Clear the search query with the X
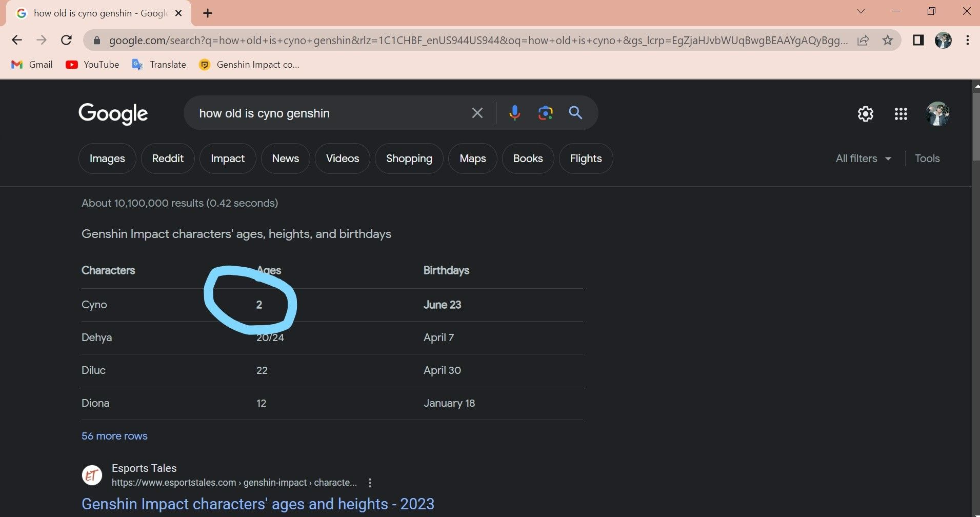The image size is (980, 517). pyautogui.click(x=477, y=113)
